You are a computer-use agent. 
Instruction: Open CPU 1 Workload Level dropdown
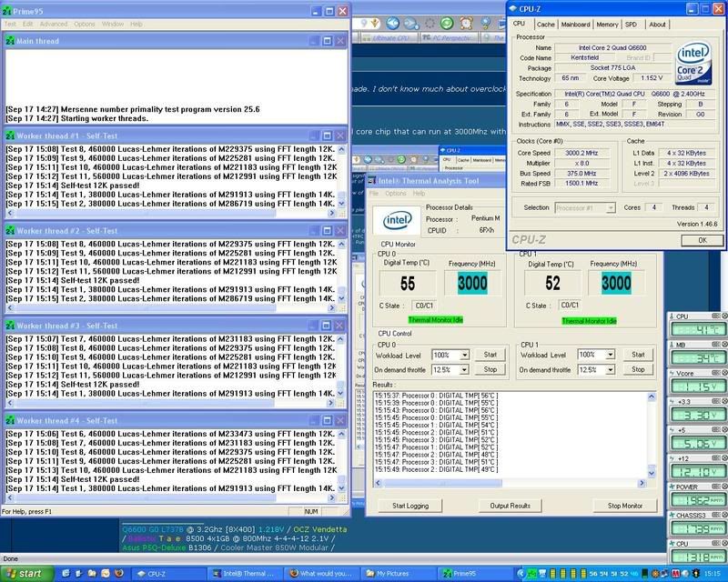click(610, 355)
